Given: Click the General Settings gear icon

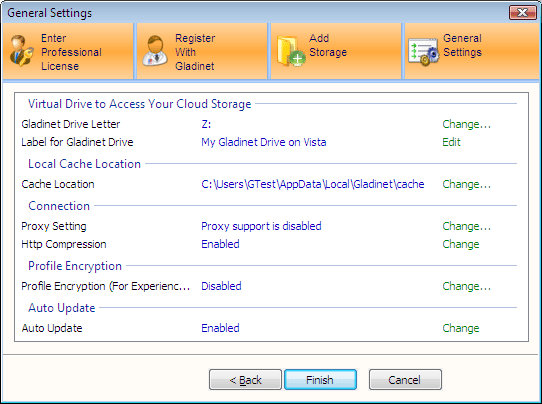Looking at the screenshot, I should [423, 51].
